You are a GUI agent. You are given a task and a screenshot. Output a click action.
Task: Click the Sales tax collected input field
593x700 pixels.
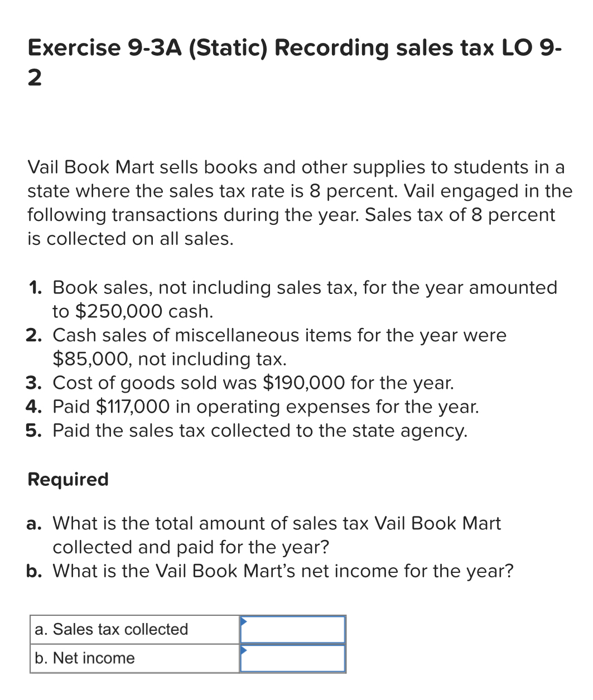(292, 629)
